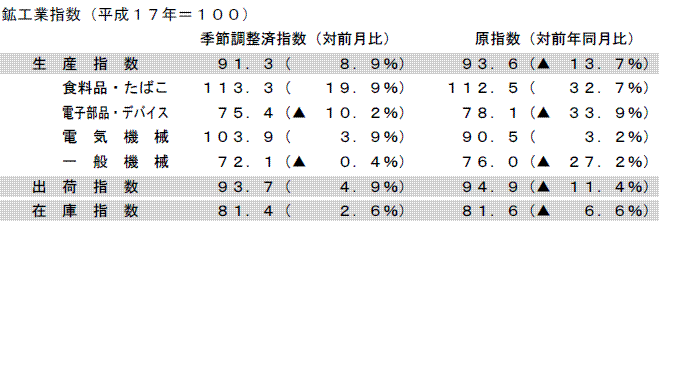Click the black triangle beside 6.6%

point(543,211)
